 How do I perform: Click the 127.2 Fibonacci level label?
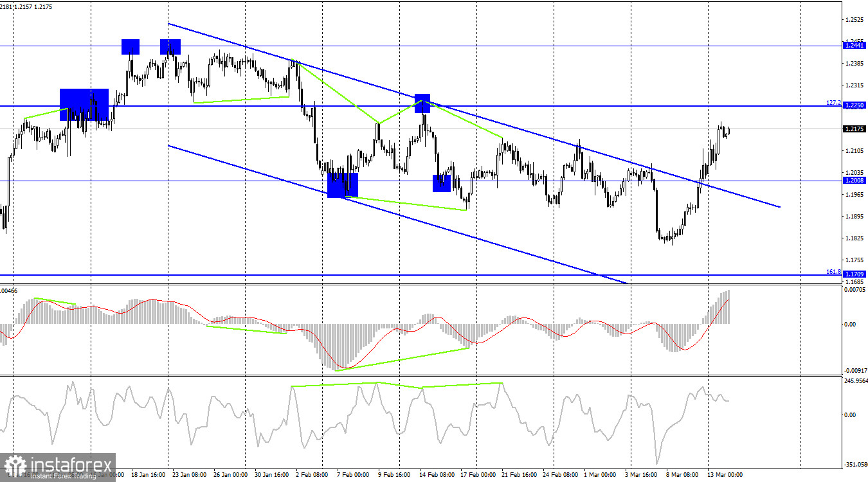(834, 102)
